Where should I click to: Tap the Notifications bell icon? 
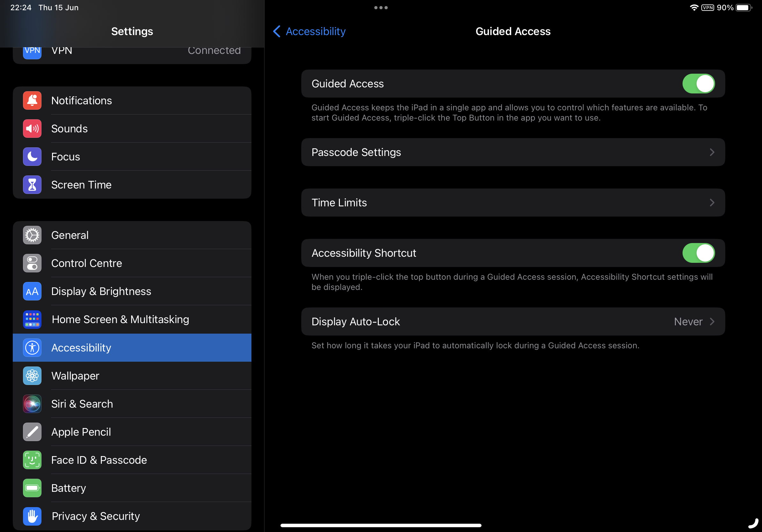coord(32,100)
